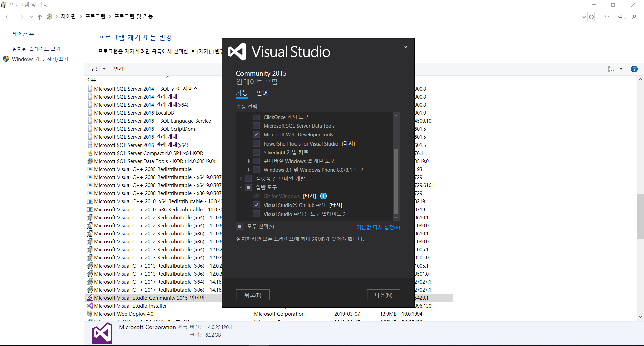Collapse the 일반 도구 tree node
Viewport: 644px width, 346px height.
[x=241, y=187]
